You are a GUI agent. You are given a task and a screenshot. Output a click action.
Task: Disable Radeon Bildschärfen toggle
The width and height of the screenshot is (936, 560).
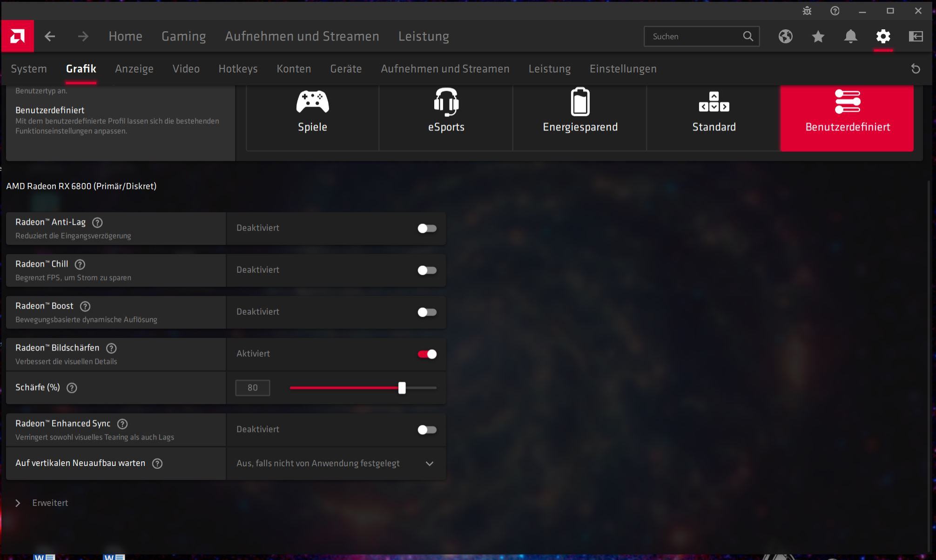point(427,354)
